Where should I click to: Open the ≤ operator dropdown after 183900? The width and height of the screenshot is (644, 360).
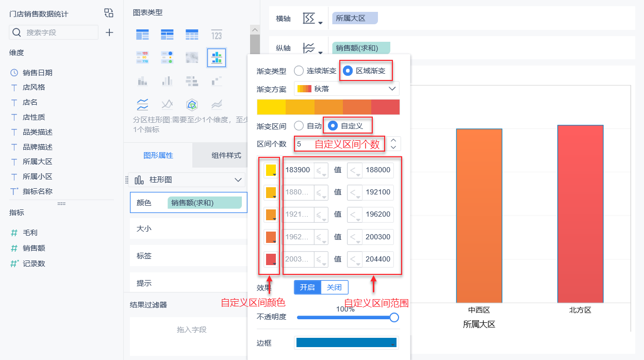[321, 170]
